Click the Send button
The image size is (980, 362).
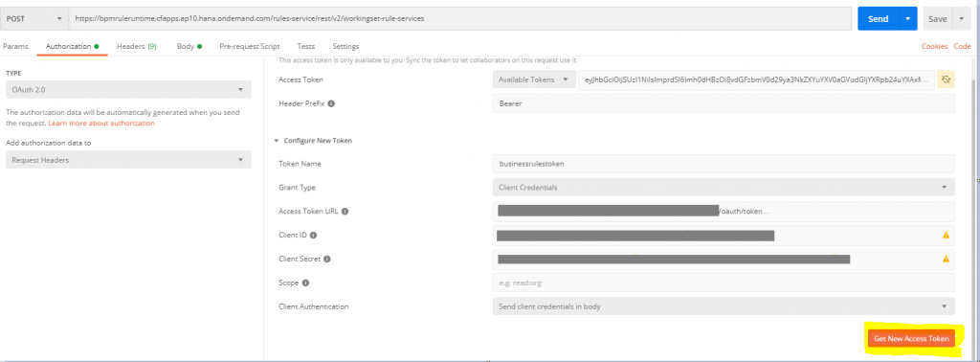(879, 19)
